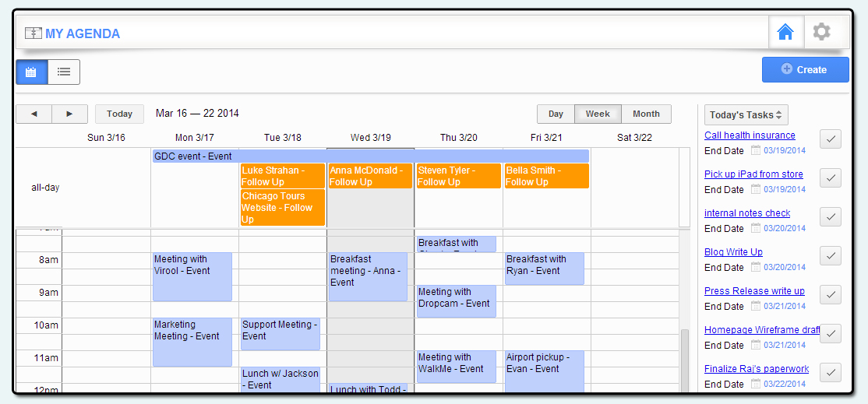Click the My Agenda logo icon
This screenshot has width=868, height=404.
tap(33, 33)
